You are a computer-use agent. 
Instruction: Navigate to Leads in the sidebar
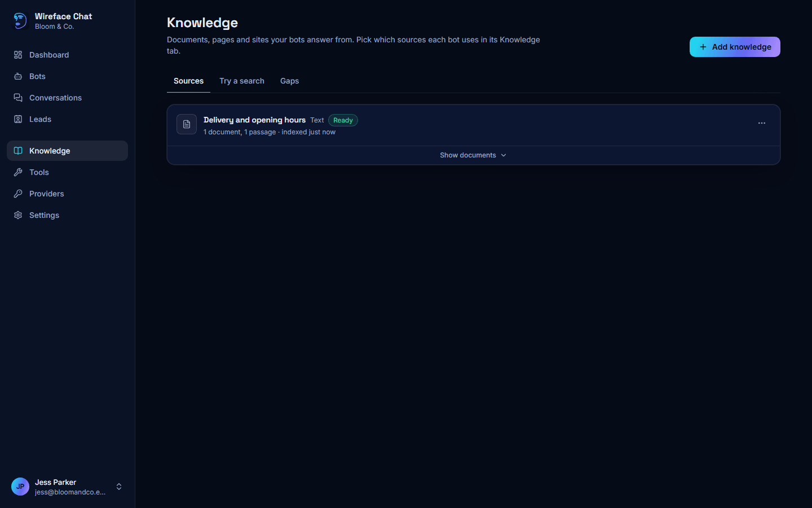(67, 119)
